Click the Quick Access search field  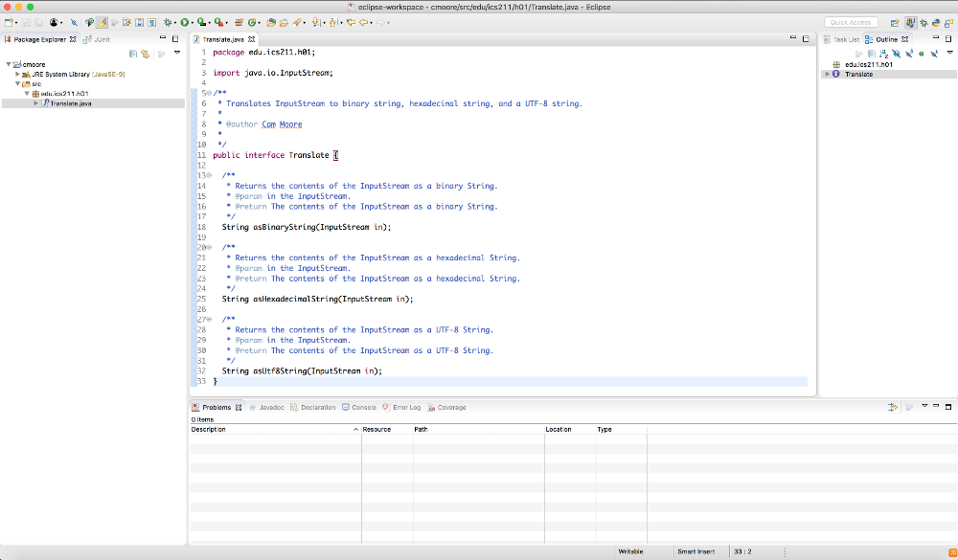851,22
